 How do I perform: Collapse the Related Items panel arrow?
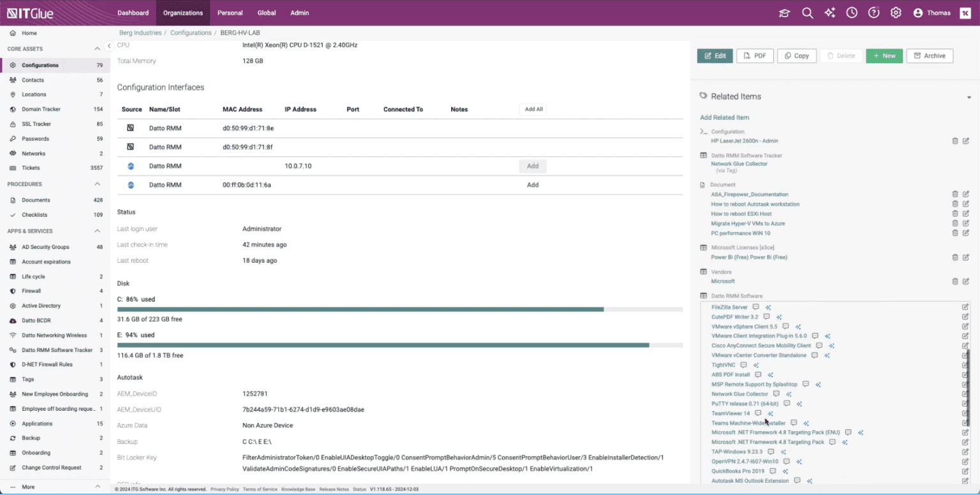(969, 98)
